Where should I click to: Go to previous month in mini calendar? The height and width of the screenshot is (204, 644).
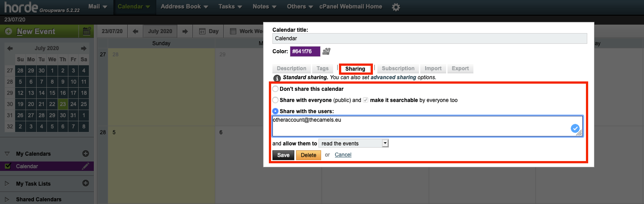coord(10,48)
